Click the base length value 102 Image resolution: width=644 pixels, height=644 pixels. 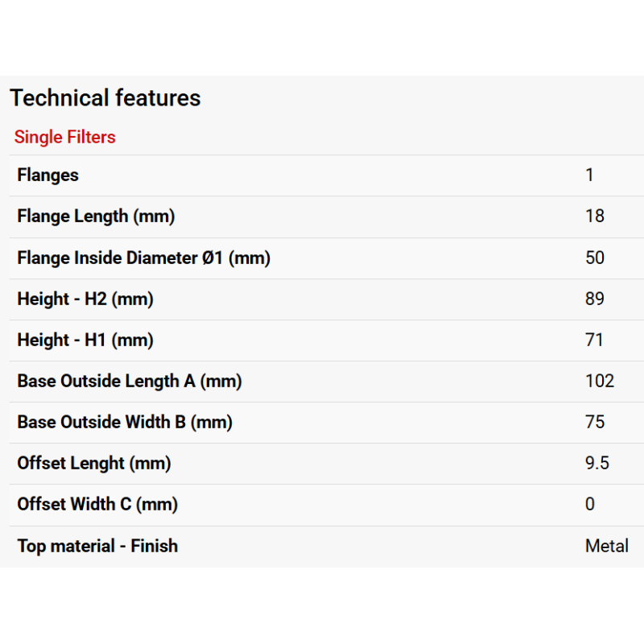coord(600,381)
